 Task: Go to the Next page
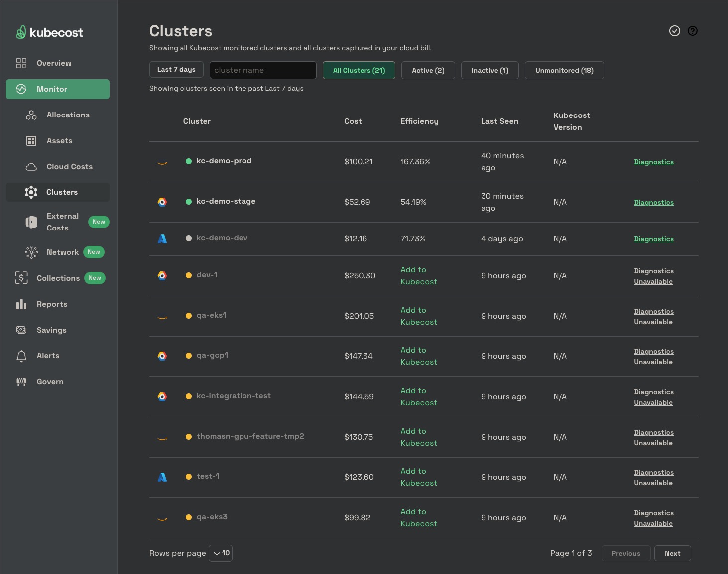[x=672, y=553]
